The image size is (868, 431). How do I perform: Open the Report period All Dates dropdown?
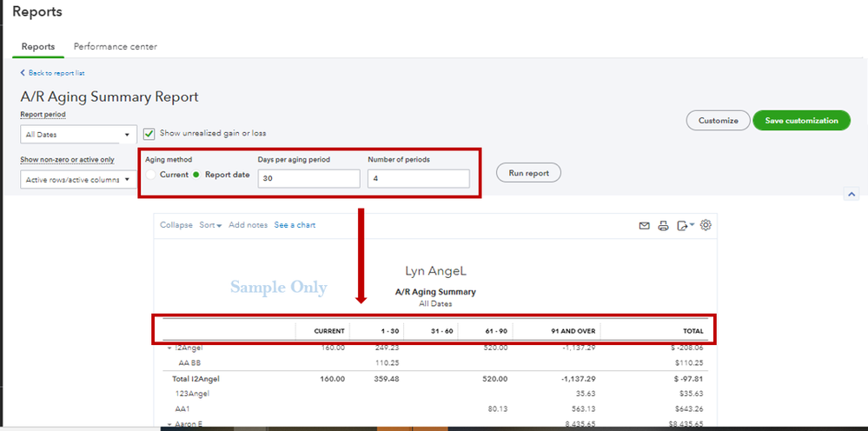click(x=78, y=135)
